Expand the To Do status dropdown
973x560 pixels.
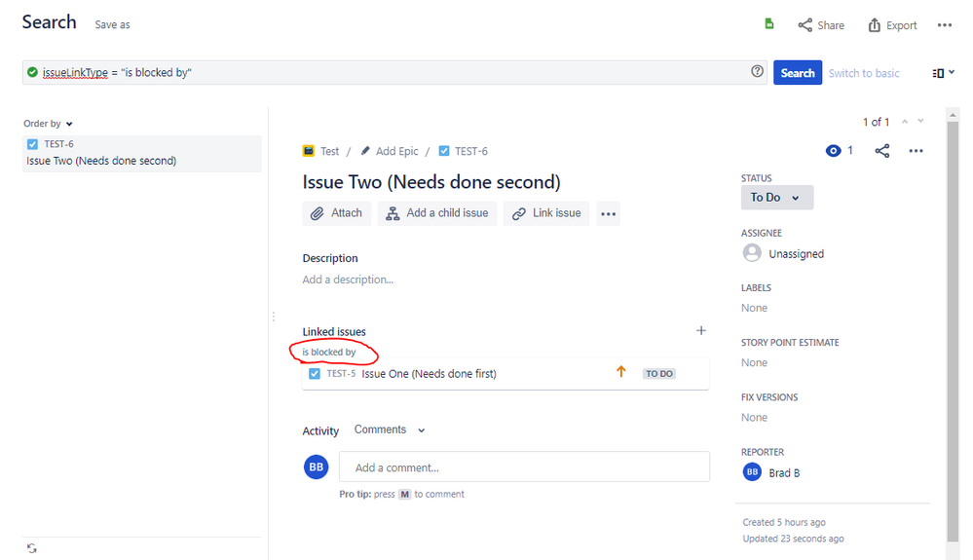(776, 198)
